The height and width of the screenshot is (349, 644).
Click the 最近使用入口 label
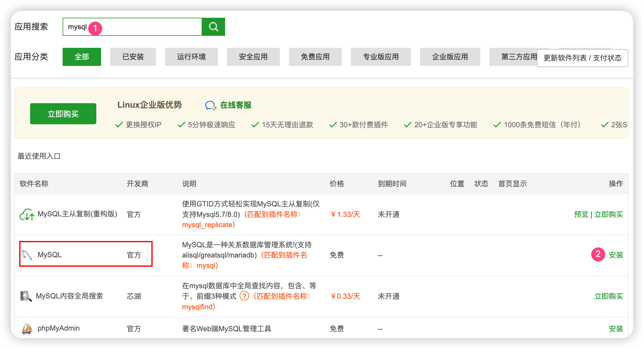click(x=39, y=156)
